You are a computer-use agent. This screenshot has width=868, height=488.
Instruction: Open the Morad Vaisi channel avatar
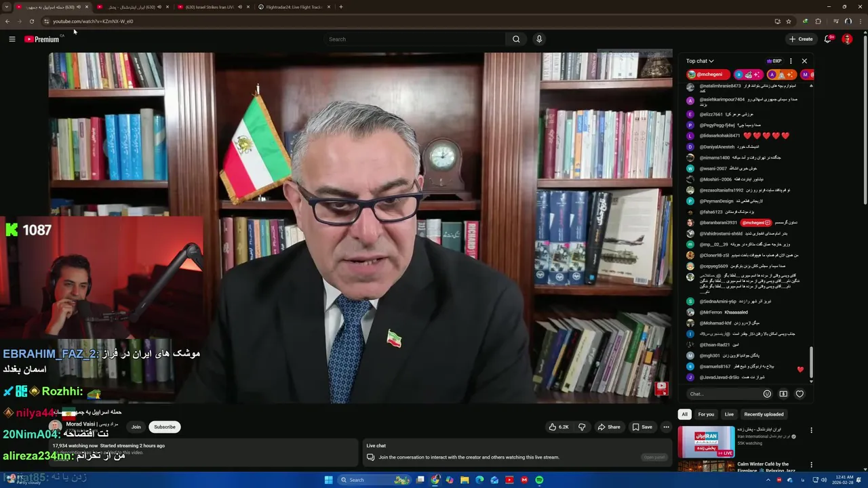[x=55, y=426]
